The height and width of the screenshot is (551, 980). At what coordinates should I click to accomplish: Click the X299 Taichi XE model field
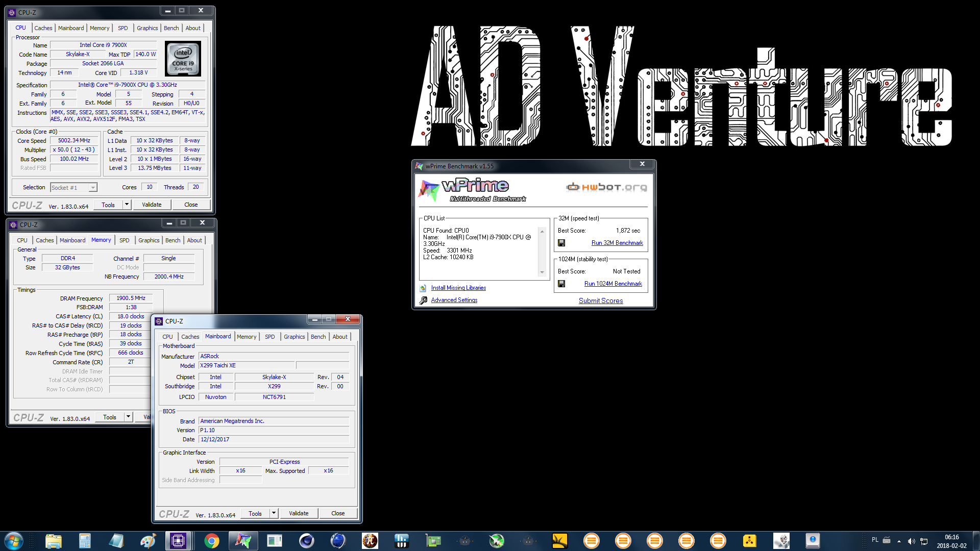point(247,366)
